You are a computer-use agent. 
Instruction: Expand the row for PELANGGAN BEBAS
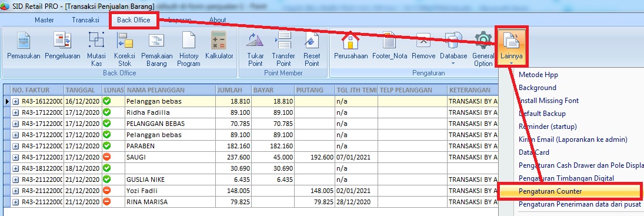point(16,124)
